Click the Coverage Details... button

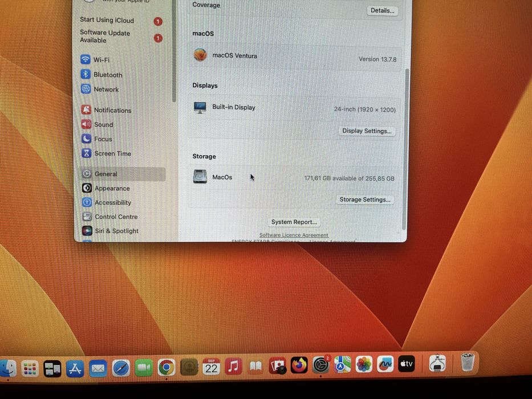(x=383, y=10)
